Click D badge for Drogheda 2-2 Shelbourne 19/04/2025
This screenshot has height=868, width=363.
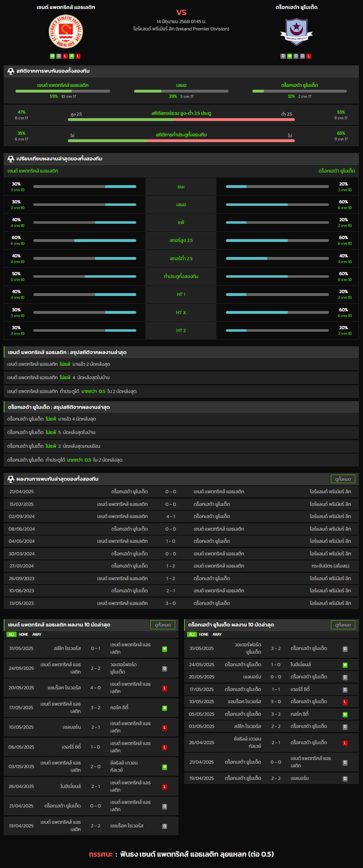pos(345,779)
